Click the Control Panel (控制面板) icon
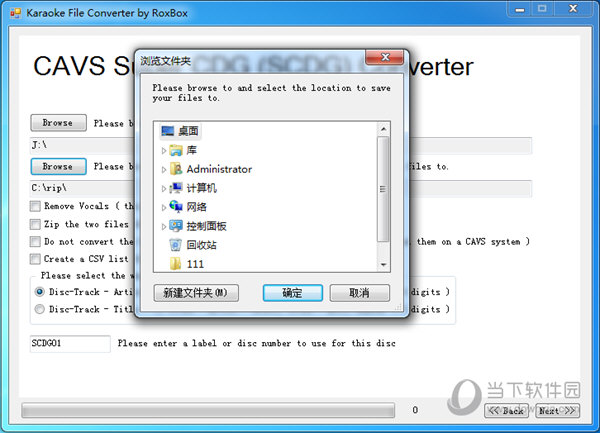 176,226
